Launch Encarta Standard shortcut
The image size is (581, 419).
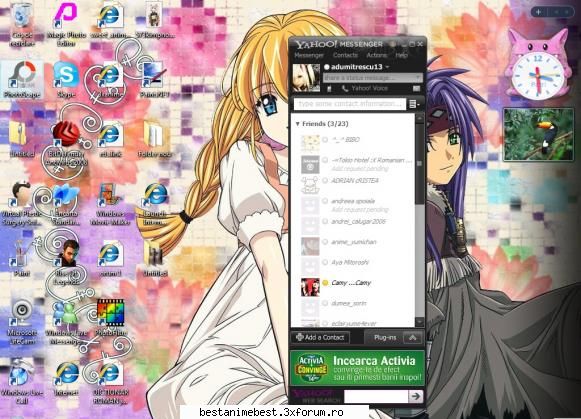click(x=66, y=204)
